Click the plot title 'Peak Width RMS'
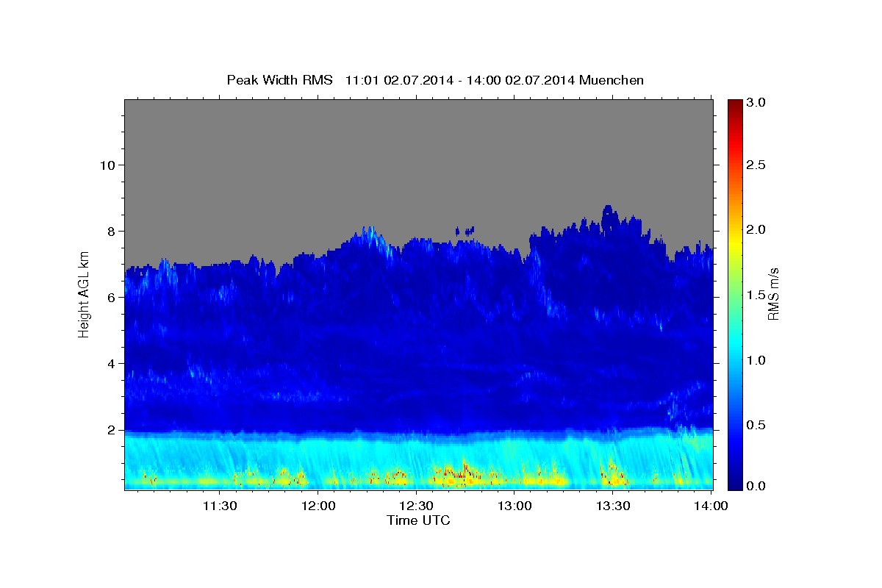Viewport: 882px width, 588px height. coord(279,80)
